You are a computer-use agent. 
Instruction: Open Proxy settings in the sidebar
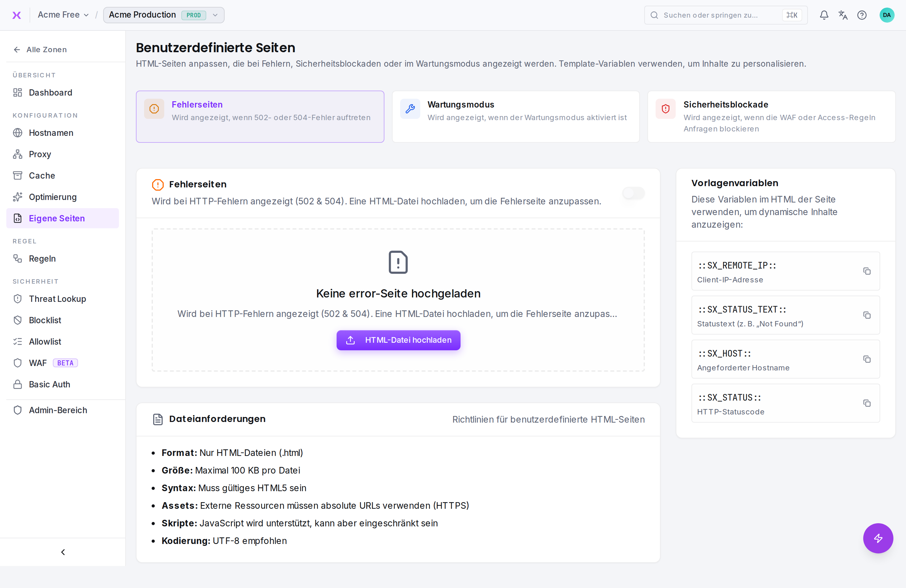tap(62, 154)
